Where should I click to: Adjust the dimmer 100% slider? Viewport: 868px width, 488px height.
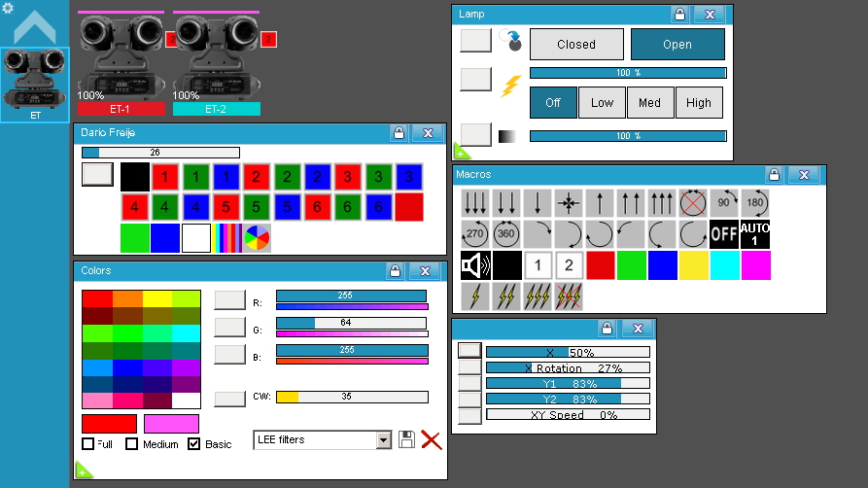coord(628,136)
